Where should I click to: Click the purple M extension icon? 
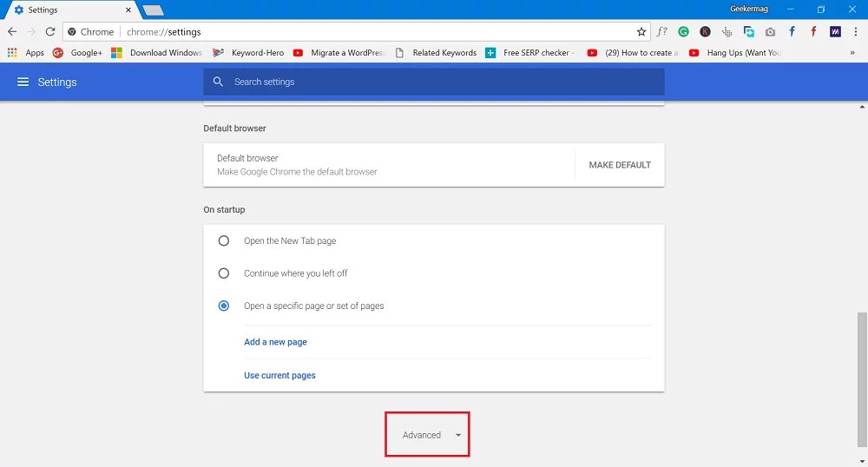point(835,31)
